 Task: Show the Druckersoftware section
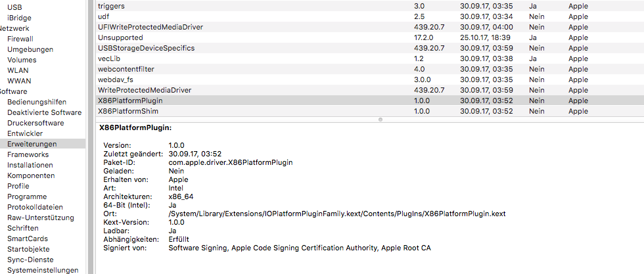35,123
